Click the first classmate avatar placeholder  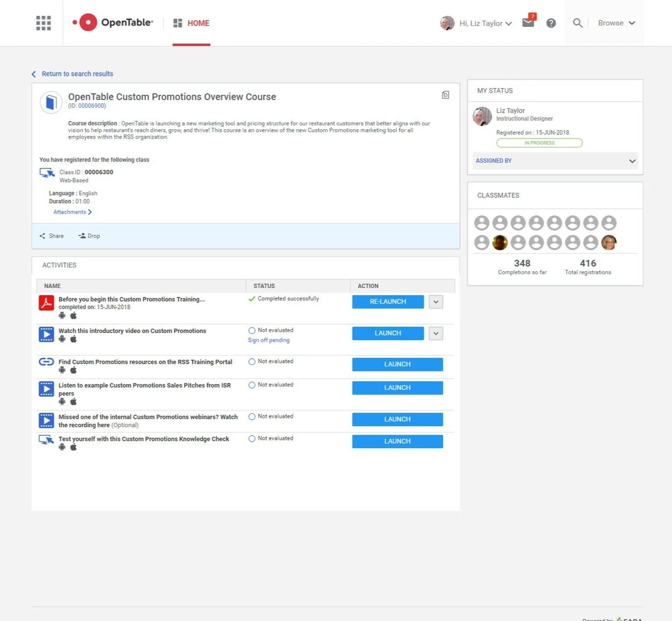[482, 223]
